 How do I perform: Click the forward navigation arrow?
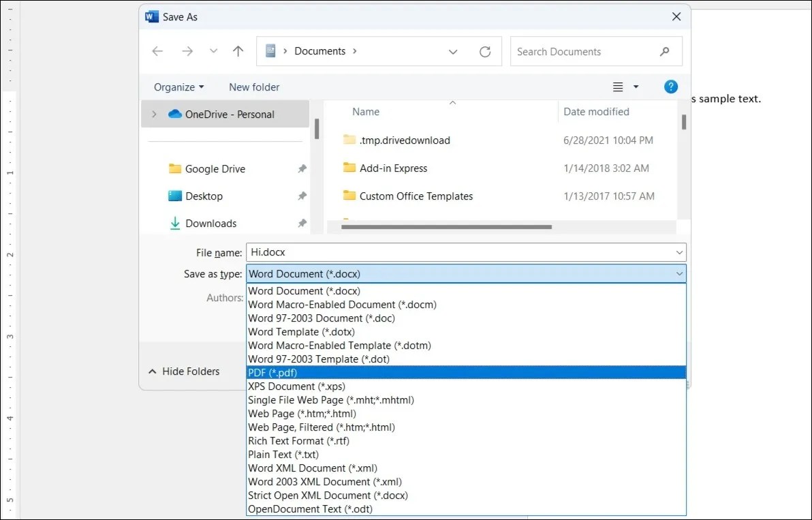[x=187, y=51]
